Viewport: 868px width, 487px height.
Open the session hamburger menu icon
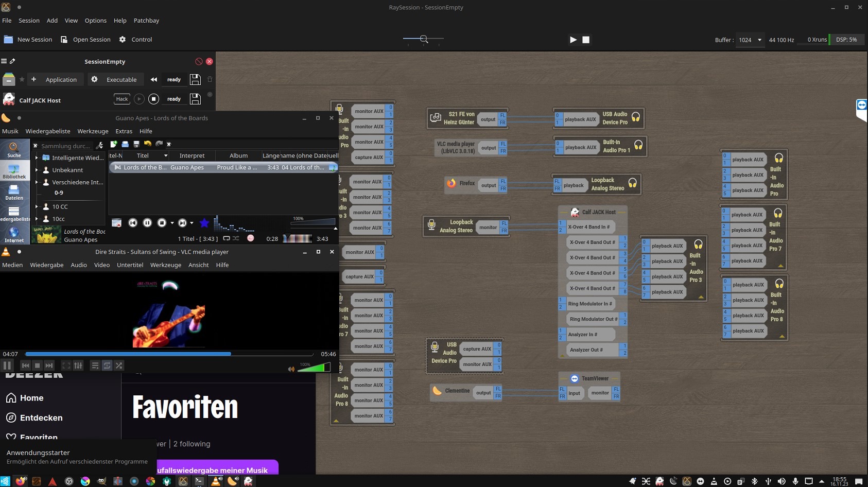(4, 61)
